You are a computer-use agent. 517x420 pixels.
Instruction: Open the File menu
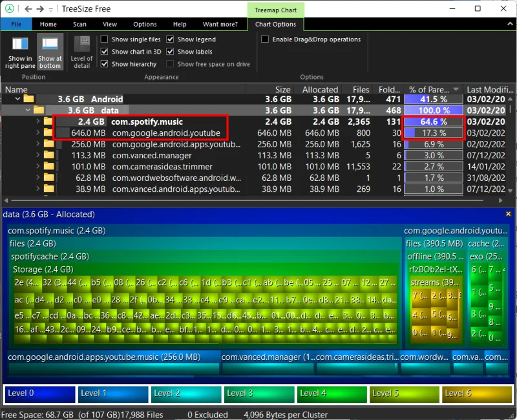pos(16,24)
